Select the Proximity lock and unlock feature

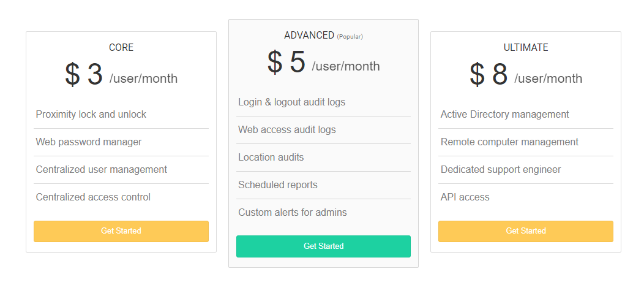click(91, 114)
